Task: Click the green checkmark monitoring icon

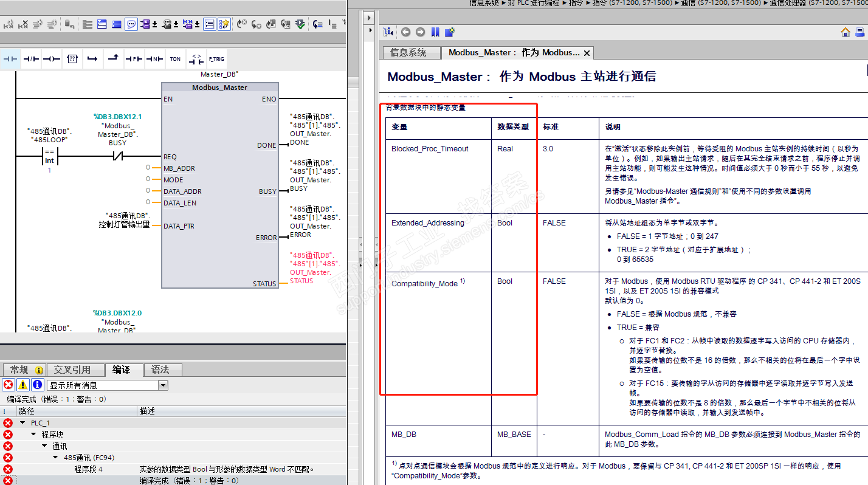Action: [300, 24]
